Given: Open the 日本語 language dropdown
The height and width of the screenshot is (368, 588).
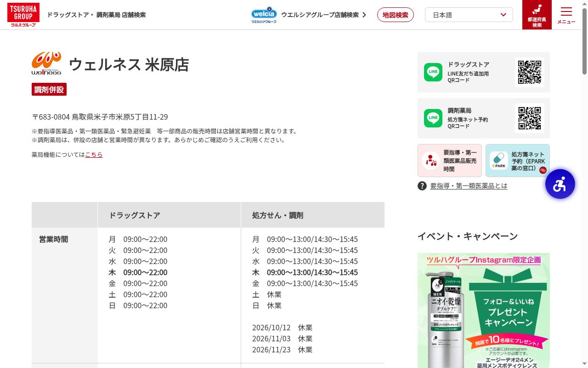Looking at the screenshot, I should [469, 15].
